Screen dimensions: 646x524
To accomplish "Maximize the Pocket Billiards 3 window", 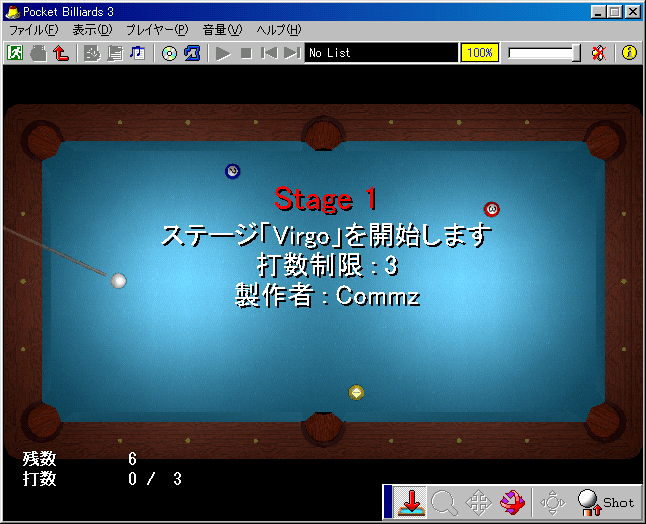I will point(614,12).
